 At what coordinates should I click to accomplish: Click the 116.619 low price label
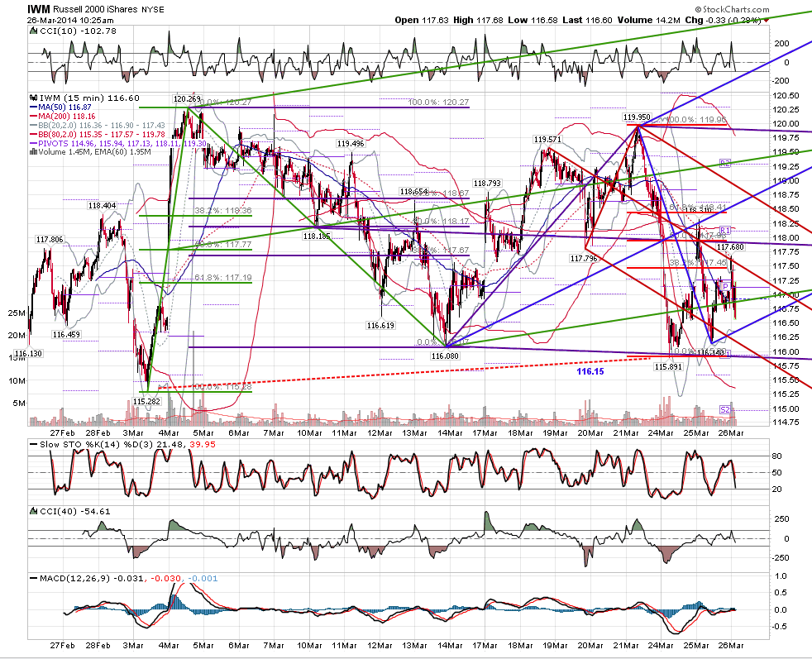(x=380, y=325)
